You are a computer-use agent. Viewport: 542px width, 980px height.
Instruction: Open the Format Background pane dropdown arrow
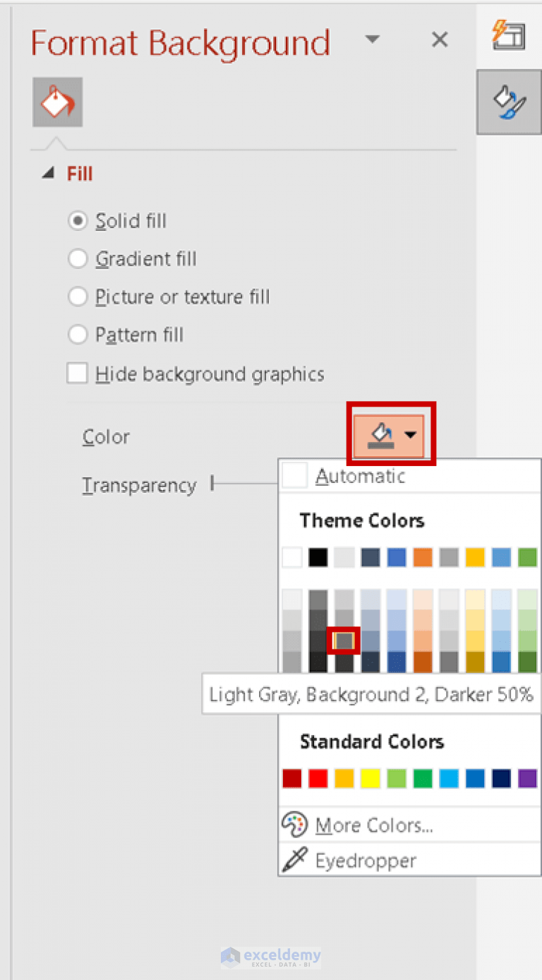tap(372, 40)
